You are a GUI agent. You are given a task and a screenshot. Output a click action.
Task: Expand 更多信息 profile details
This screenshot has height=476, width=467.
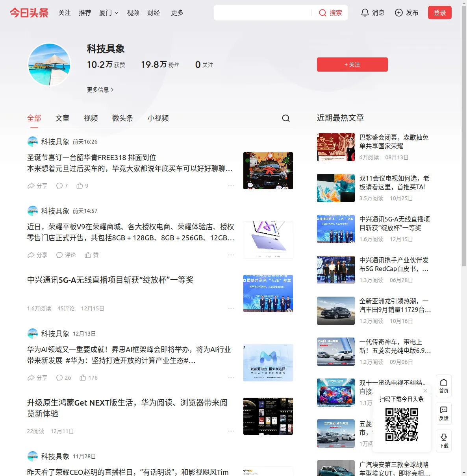(x=100, y=90)
